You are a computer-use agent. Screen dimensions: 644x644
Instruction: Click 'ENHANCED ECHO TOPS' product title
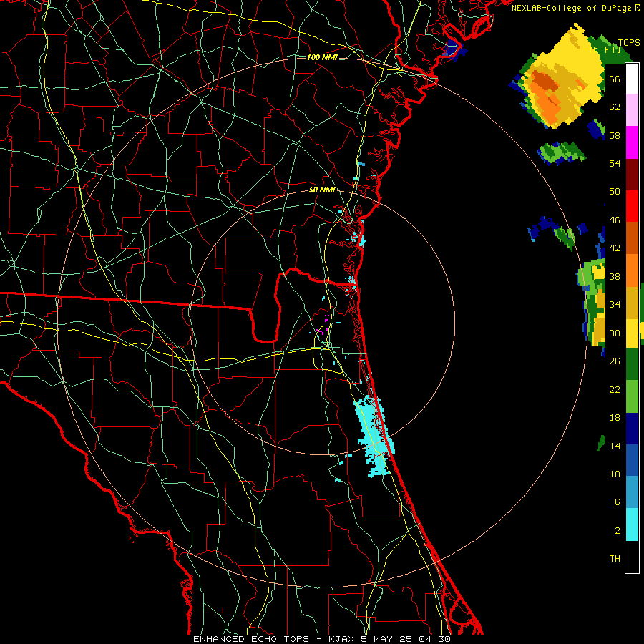coord(251,639)
